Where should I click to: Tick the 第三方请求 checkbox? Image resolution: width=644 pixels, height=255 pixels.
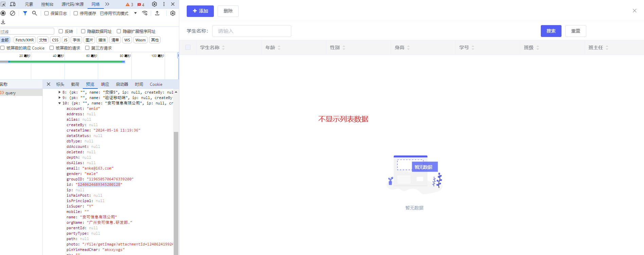[x=87, y=48]
